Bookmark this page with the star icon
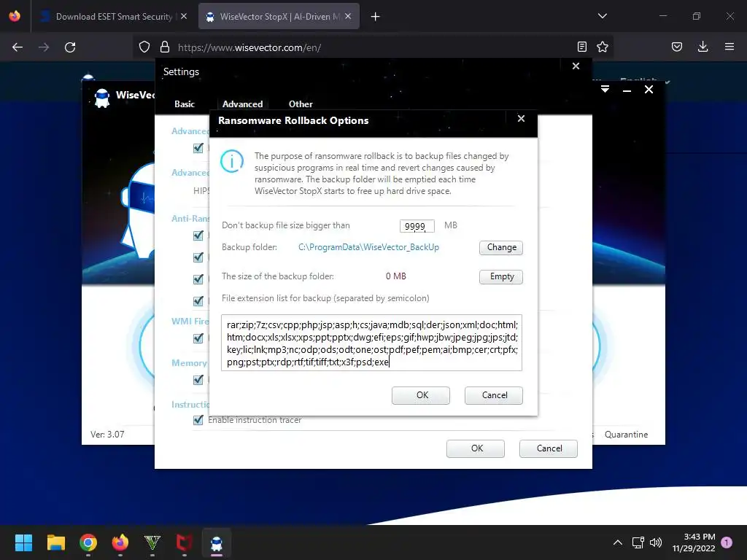Image resolution: width=747 pixels, height=560 pixels. click(602, 47)
